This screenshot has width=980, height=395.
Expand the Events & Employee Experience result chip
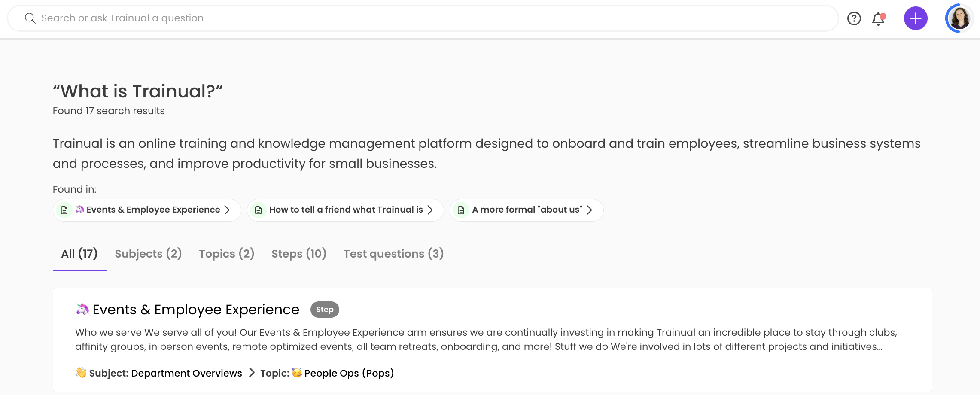[228, 210]
